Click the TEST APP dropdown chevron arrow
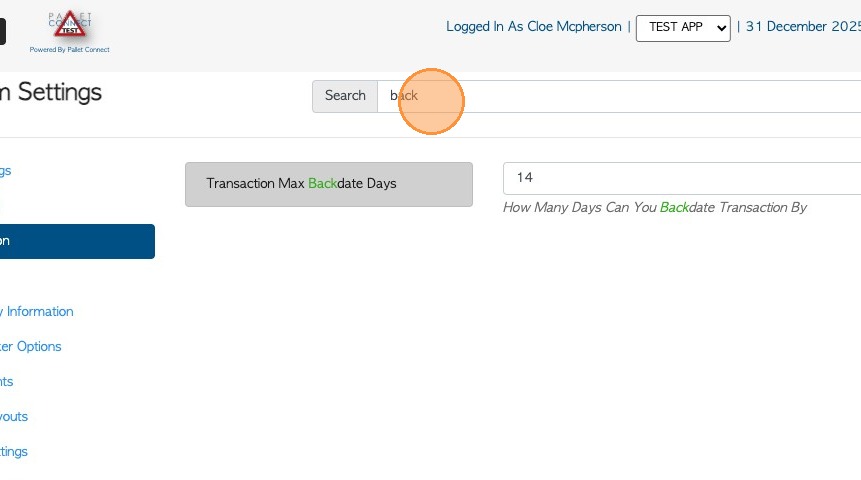 (x=722, y=28)
